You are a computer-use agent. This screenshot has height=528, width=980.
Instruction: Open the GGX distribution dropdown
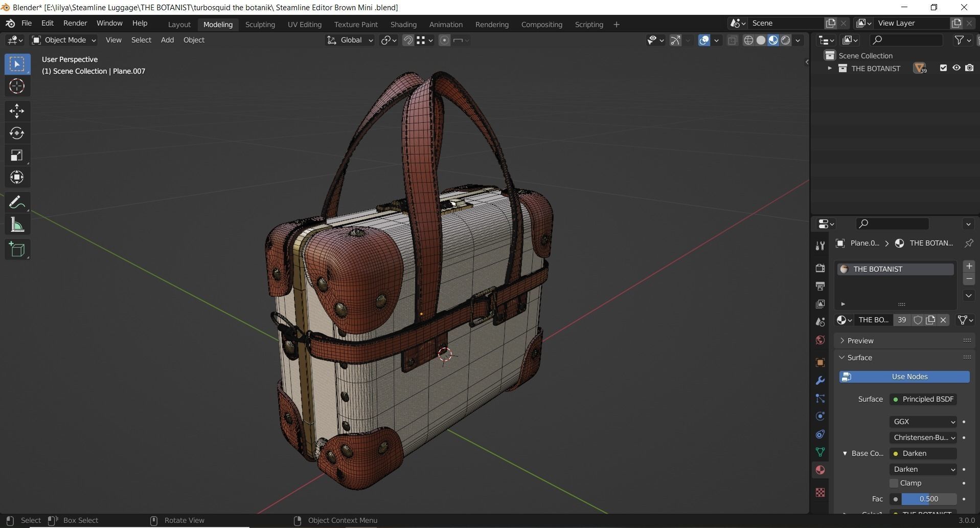coord(923,422)
